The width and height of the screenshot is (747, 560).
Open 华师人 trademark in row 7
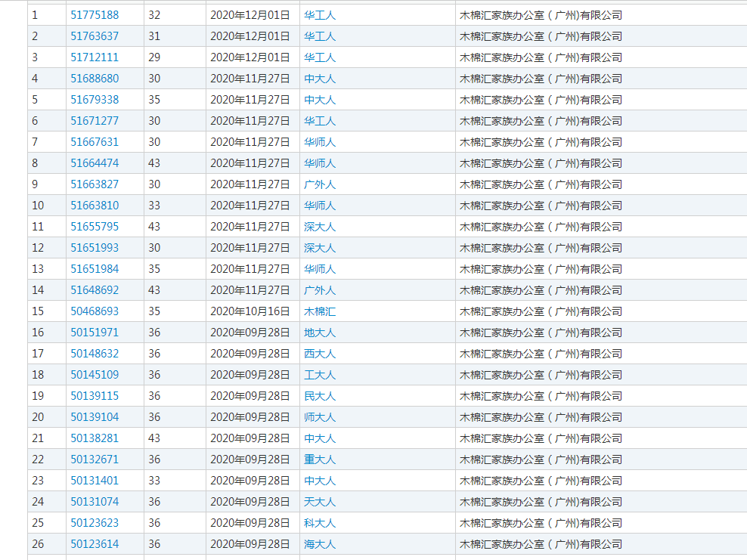[x=320, y=142]
